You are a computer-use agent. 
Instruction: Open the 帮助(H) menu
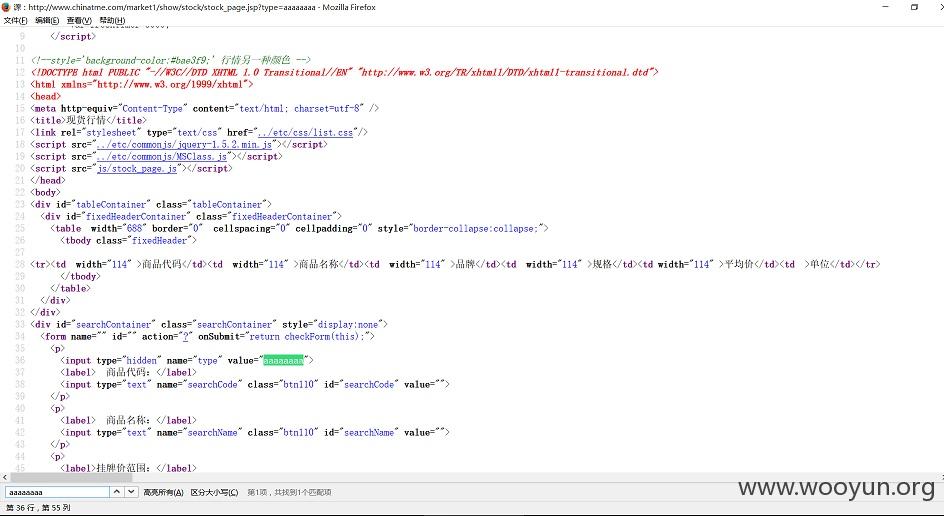(112, 20)
